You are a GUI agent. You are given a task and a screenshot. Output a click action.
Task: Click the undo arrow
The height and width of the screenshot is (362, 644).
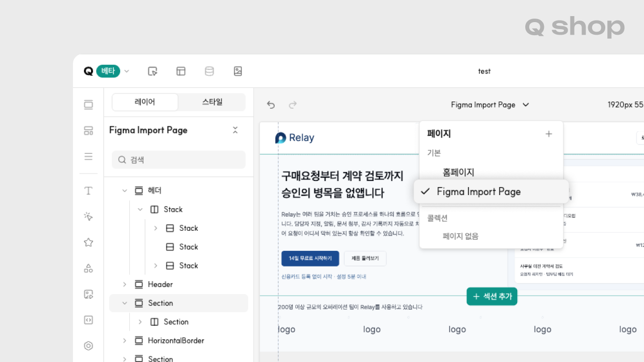pos(271,105)
